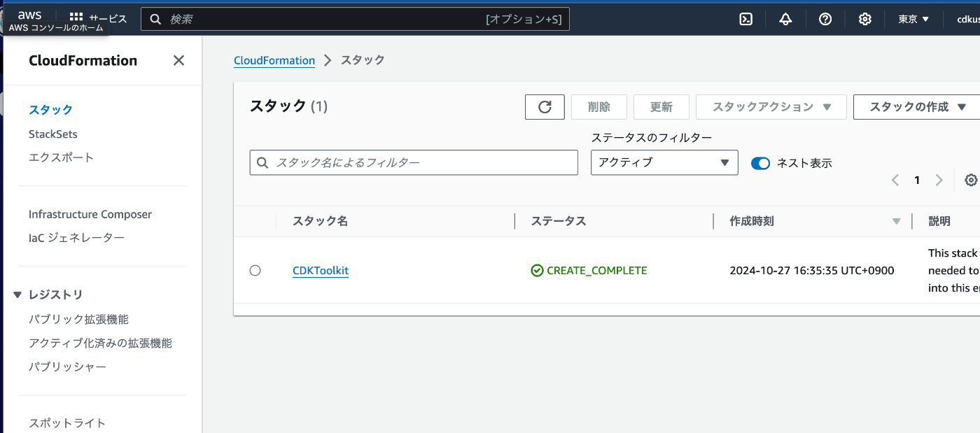Open Publisher in sidebar
The width and height of the screenshot is (980, 433).
click(x=68, y=367)
